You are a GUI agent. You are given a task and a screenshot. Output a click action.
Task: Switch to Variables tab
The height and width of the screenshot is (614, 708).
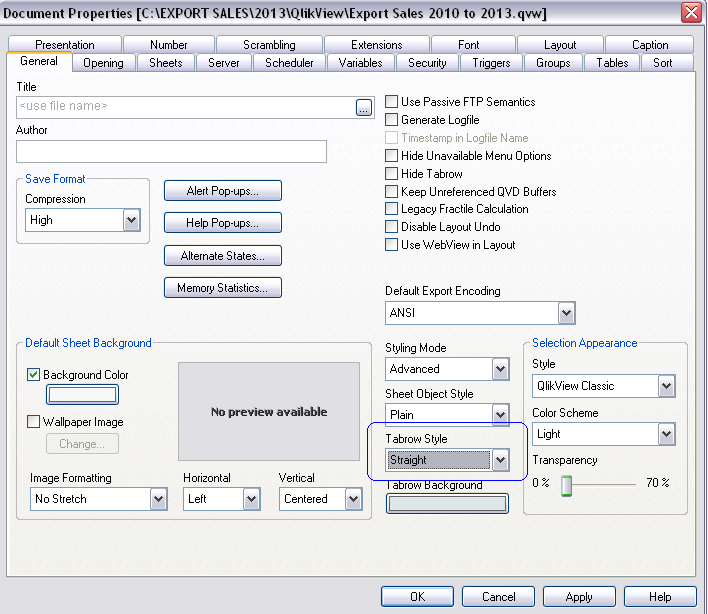tap(360, 63)
